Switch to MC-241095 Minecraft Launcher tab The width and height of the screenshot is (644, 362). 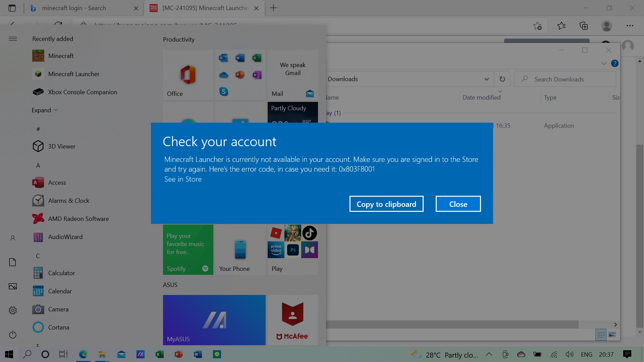click(205, 8)
